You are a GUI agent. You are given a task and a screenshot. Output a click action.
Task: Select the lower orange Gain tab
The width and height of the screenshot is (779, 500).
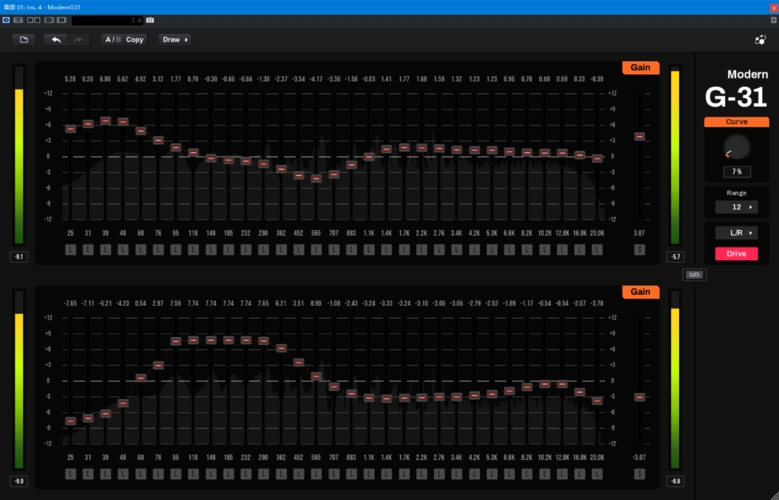639,292
